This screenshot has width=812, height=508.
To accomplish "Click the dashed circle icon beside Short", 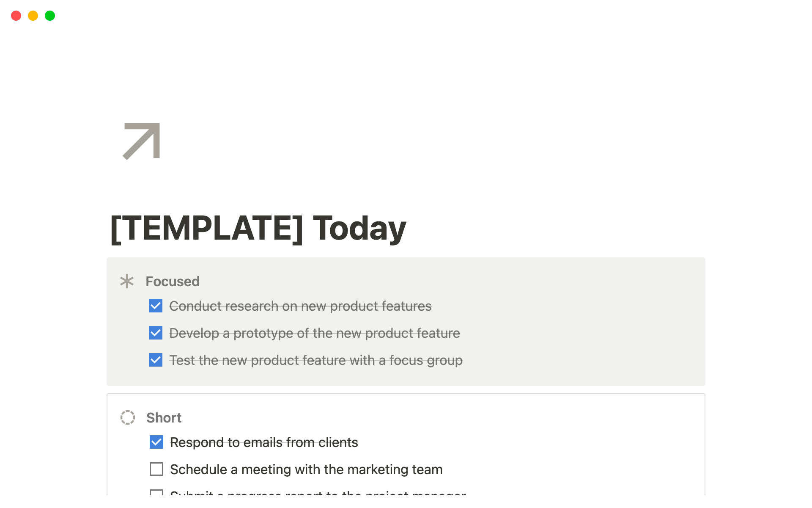I will [128, 417].
